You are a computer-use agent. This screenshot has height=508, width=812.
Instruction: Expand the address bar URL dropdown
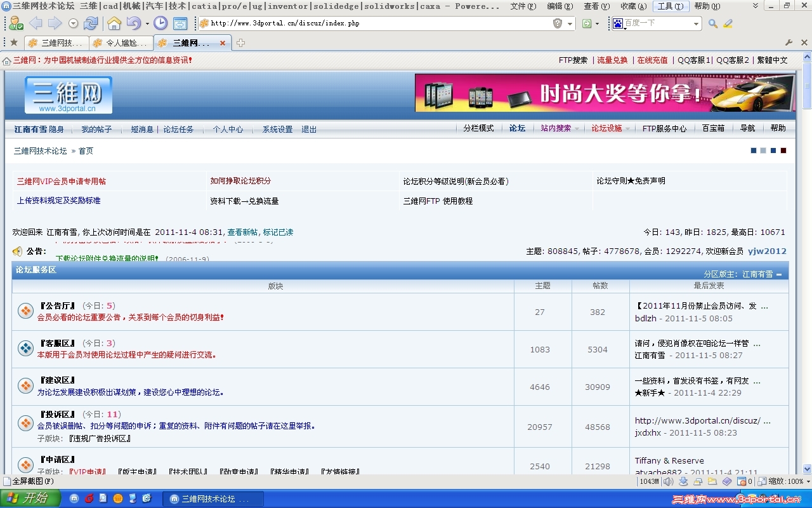tap(570, 24)
